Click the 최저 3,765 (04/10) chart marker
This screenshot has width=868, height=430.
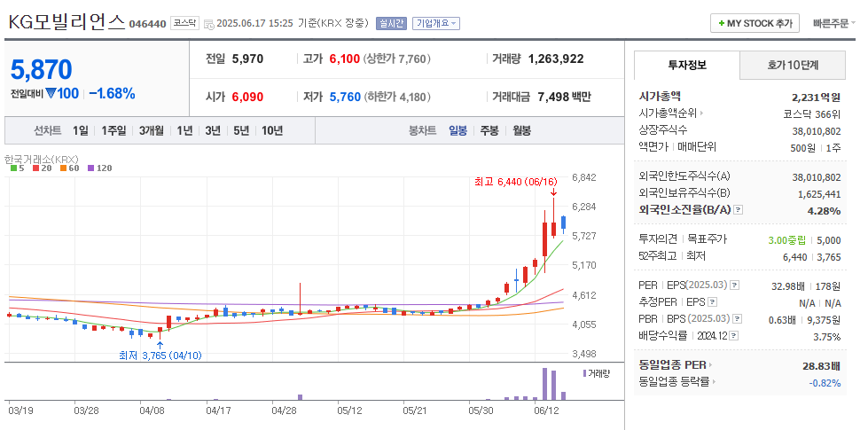[160, 355]
